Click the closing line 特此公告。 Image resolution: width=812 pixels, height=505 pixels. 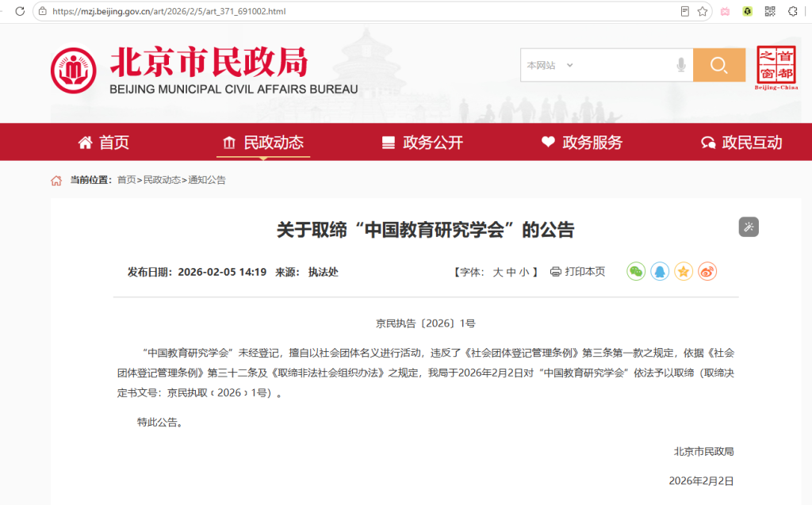[162, 422]
